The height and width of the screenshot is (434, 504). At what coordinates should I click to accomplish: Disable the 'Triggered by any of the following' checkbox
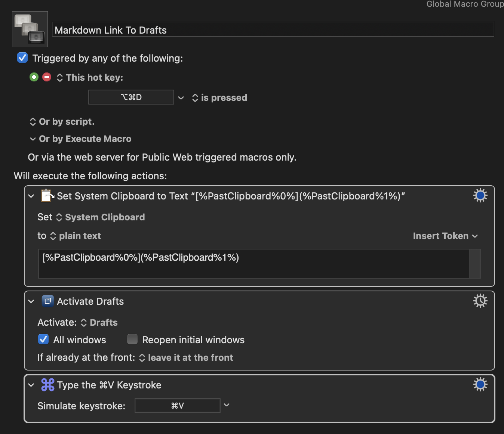click(22, 58)
